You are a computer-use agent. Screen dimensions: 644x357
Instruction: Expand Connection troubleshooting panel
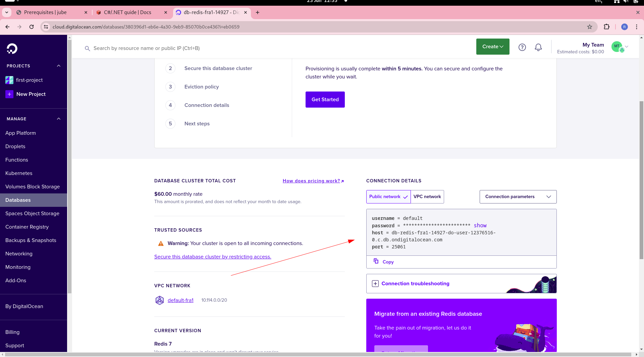[x=461, y=284]
